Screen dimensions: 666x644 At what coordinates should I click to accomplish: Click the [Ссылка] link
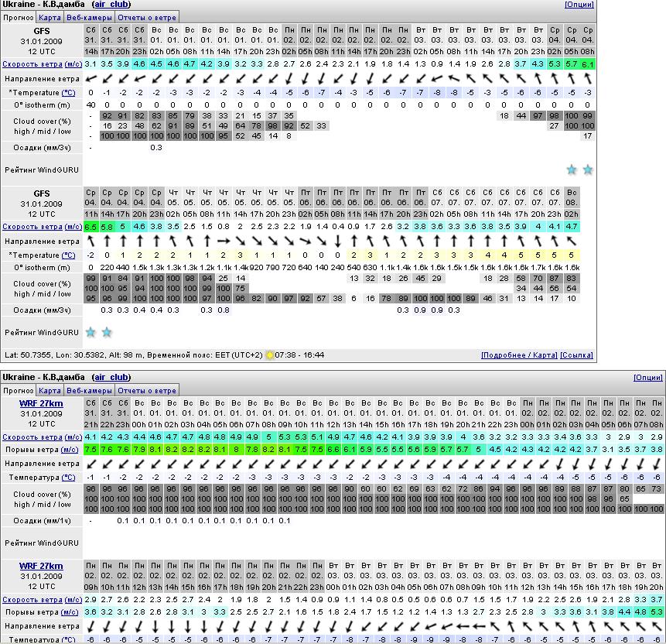pyautogui.click(x=577, y=355)
